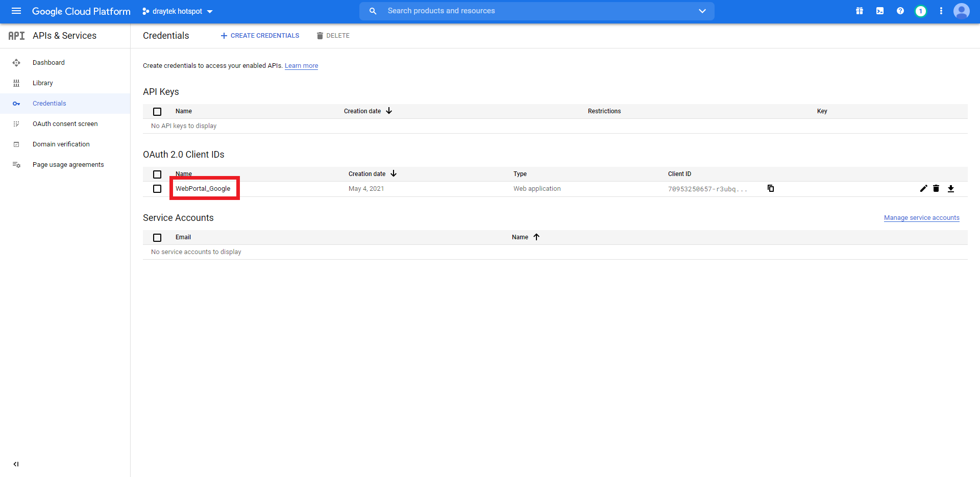Click the DELETE button in toolbar
The height and width of the screenshot is (477, 980).
(333, 36)
